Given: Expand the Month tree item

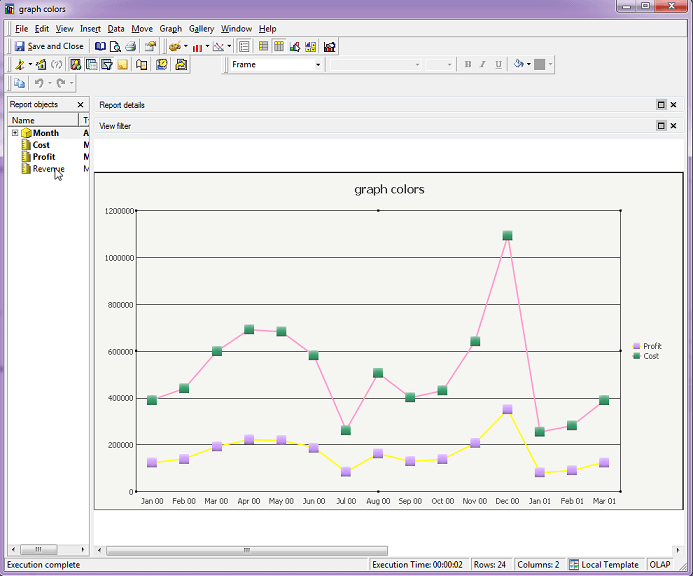Looking at the screenshot, I should click(15, 133).
